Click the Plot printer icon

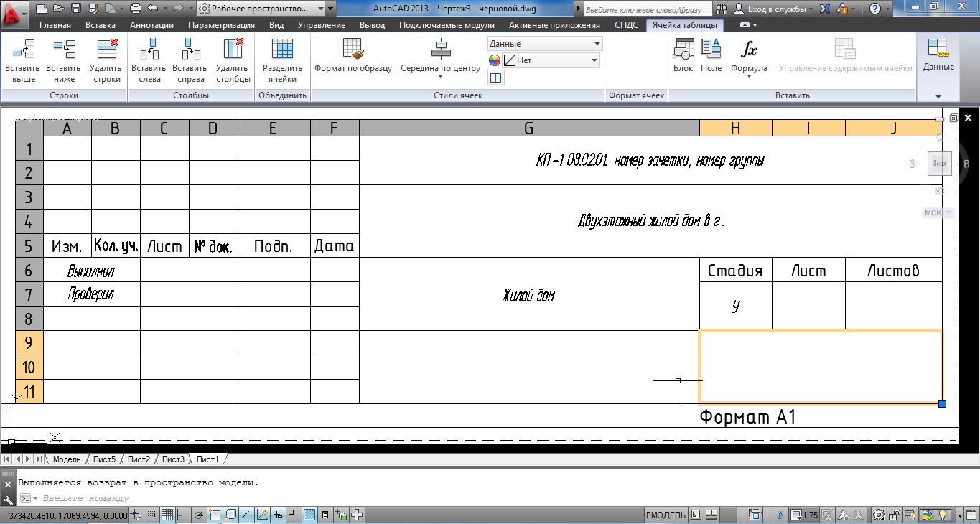[135, 9]
